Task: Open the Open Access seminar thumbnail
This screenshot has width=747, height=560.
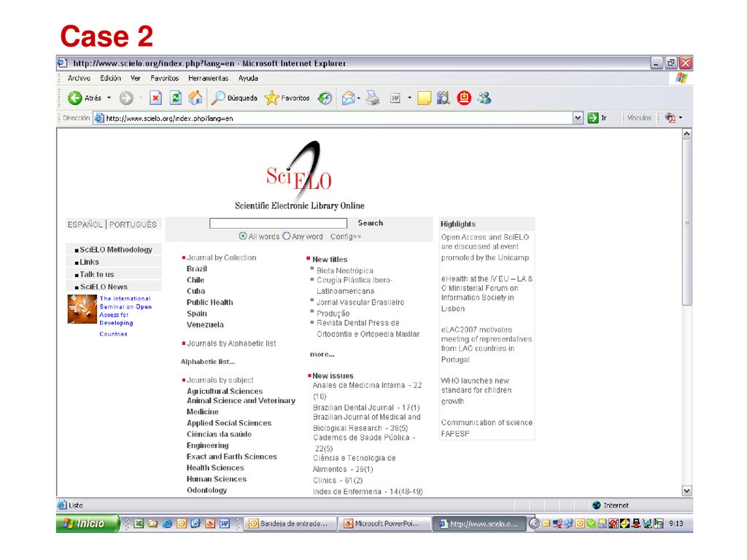Action: 82,309
